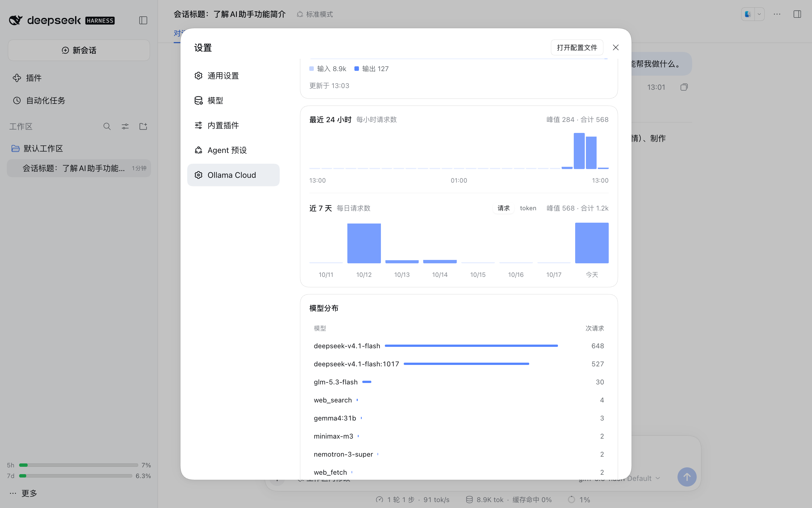Click the 今天 daily requests bar
This screenshot has width=812, height=508.
pyautogui.click(x=592, y=243)
